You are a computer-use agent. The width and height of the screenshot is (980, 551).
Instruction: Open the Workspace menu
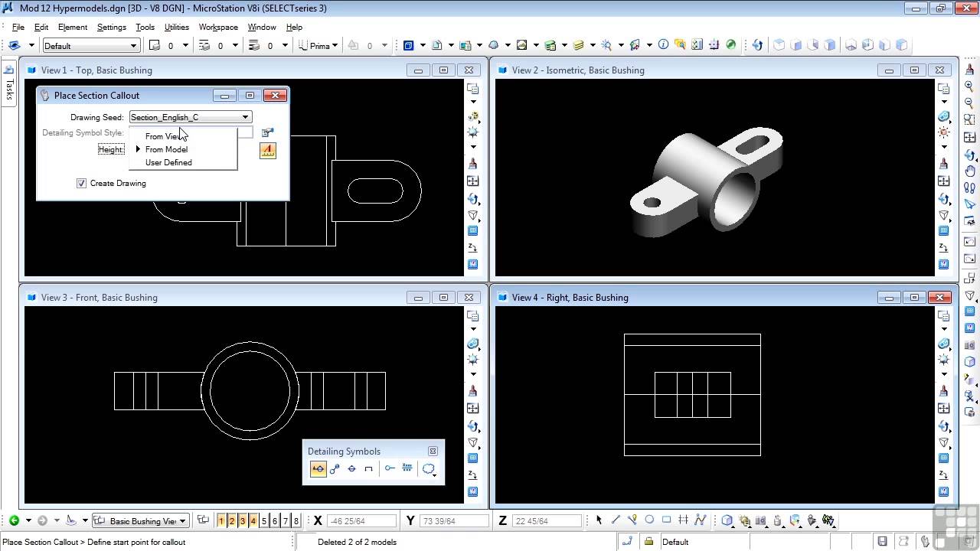click(x=218, y=27)
